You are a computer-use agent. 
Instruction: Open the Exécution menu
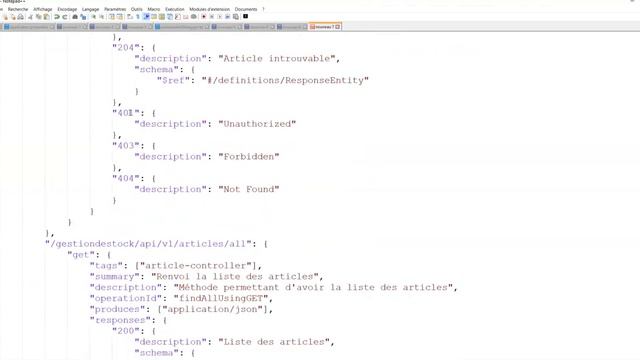[175, 9]
